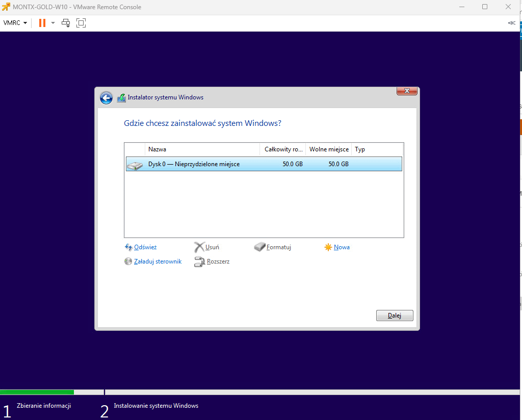The width and height of the screenshot is (522, 420).
Task: Enter full screen mode in VMRC toolbar
Action: pos(81,23)
